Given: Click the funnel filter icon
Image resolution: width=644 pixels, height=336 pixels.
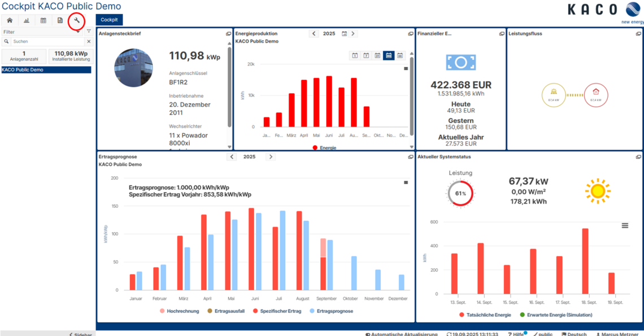Looking at the screenshot, I should pyautogui.click(x=89, y=32).
